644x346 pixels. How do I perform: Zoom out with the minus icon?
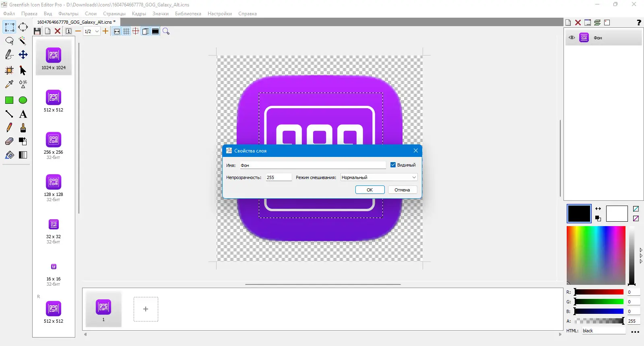78,31
